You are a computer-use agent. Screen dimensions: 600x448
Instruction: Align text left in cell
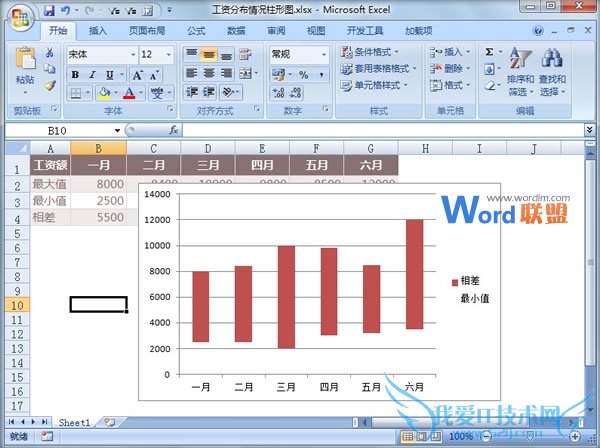[191, 73]
